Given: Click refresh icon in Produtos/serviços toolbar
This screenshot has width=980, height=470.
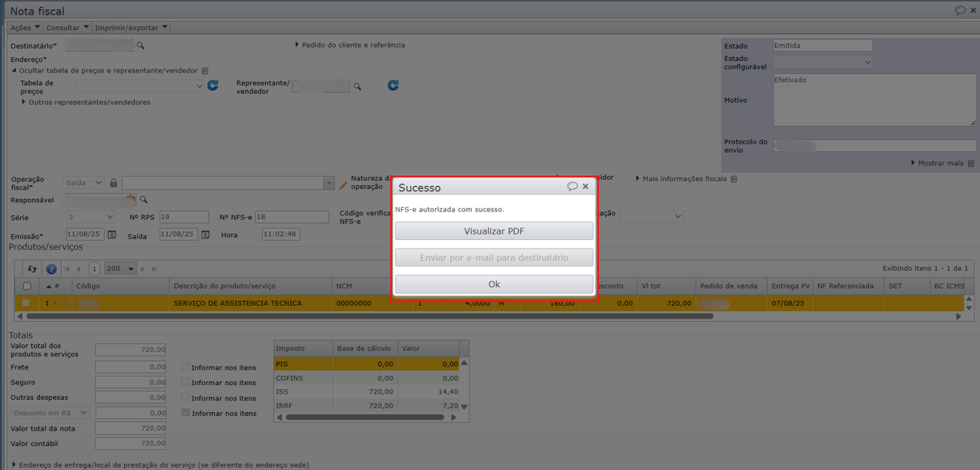Looking at the screenshot, I should 32,269.
